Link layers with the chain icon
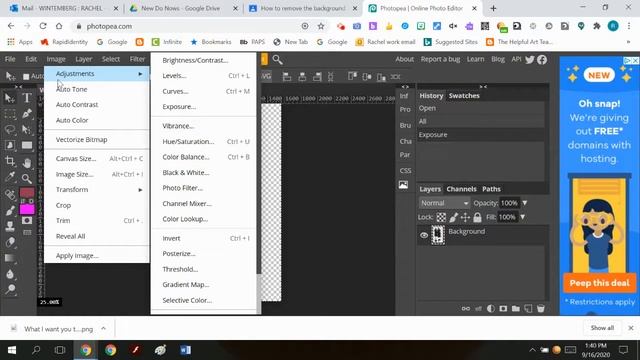Screen dimensions: 640x360 pyautogui.click(x=466, y=309)
